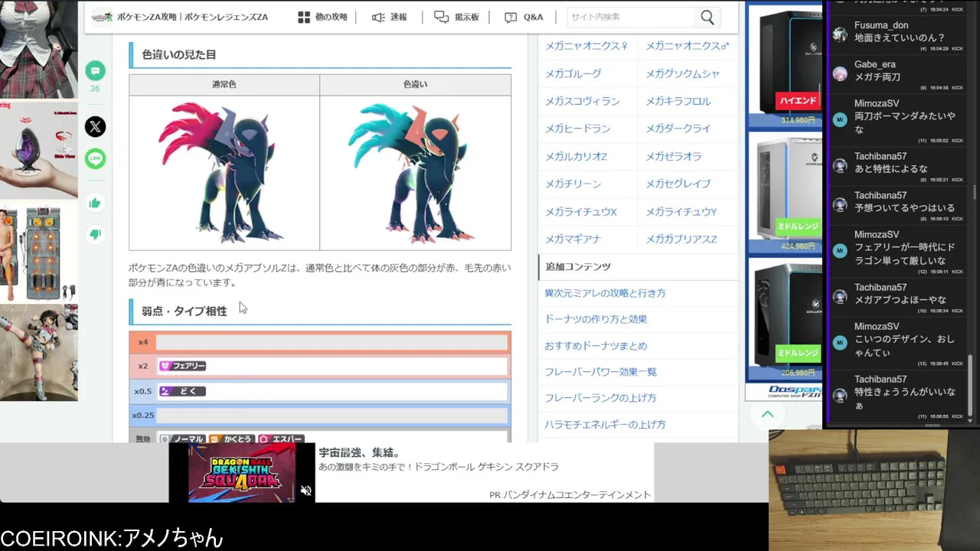Open メガガブリアスZ link
This screenshot has width=980, height=551.
point(681,239)
